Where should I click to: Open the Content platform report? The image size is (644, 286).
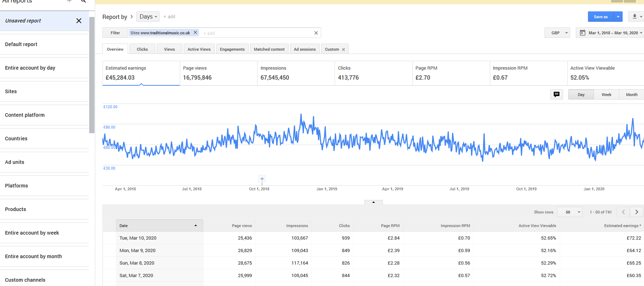[44, 115]
